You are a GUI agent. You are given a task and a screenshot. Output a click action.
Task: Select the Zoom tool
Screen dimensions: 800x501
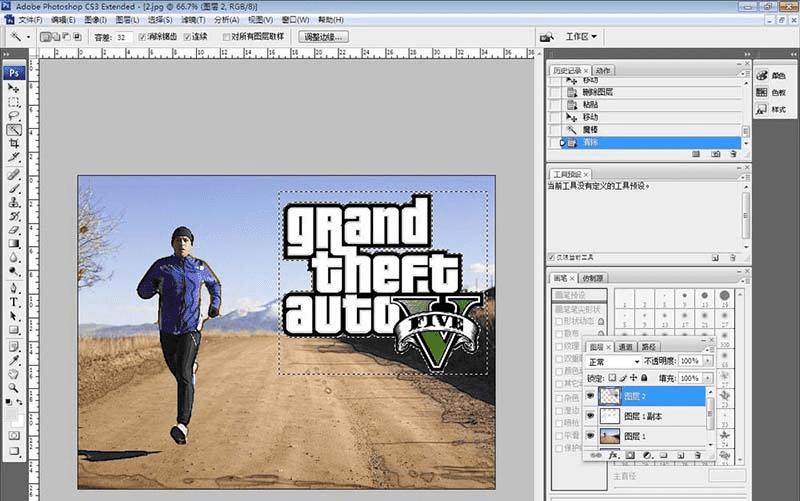pyautogui.click(x=14, y=388)
